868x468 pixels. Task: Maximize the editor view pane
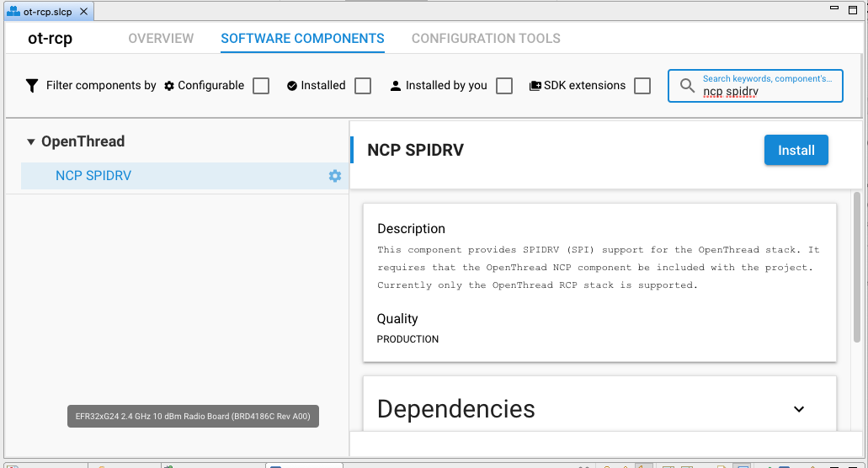[x=853, y=9]
